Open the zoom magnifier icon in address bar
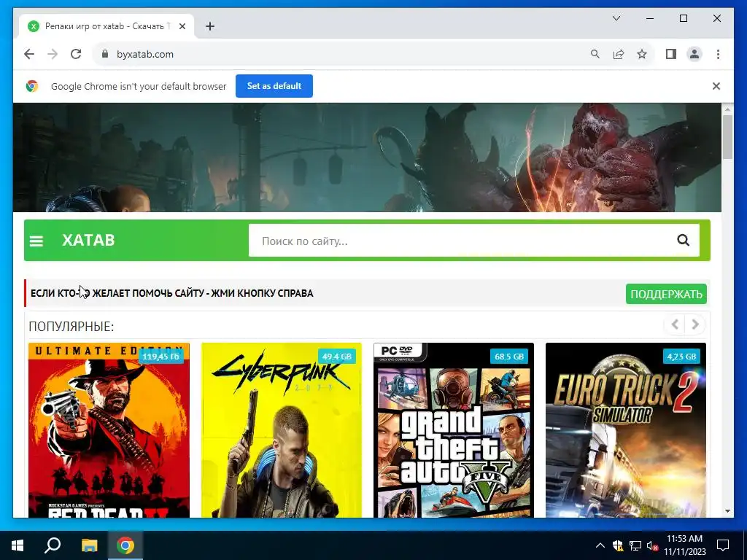The height and width of the screenshot is (560, 747). point(595,54)
